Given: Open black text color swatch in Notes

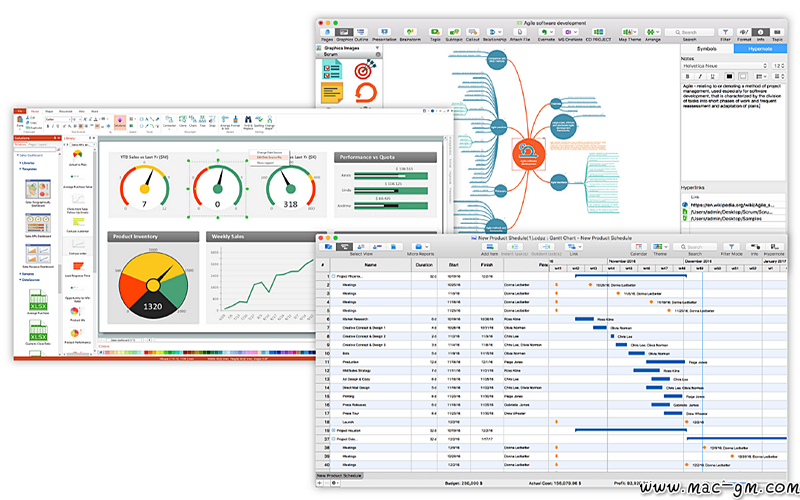Looking at the screenshot, I should pos(729,77).
